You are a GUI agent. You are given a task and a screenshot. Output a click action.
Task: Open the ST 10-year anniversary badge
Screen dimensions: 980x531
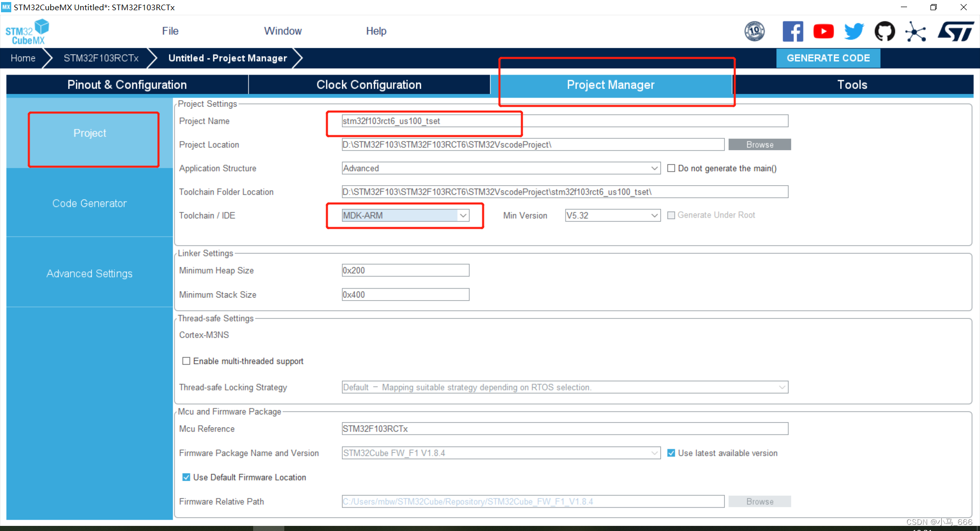(754, 31)
